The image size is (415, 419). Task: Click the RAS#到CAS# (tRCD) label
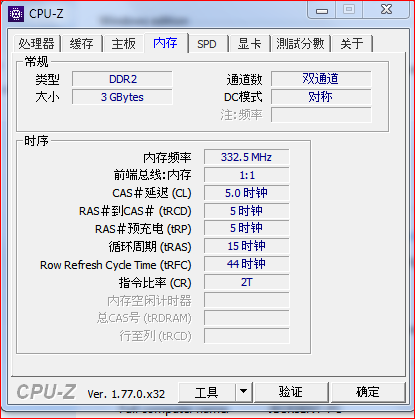tap(135, 211)
